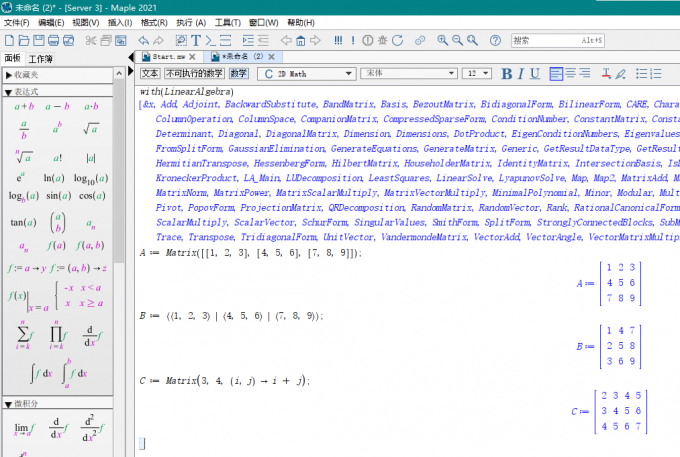Redo the last undone action
Screen dimensions: 680x457
(x=158, y=40)
